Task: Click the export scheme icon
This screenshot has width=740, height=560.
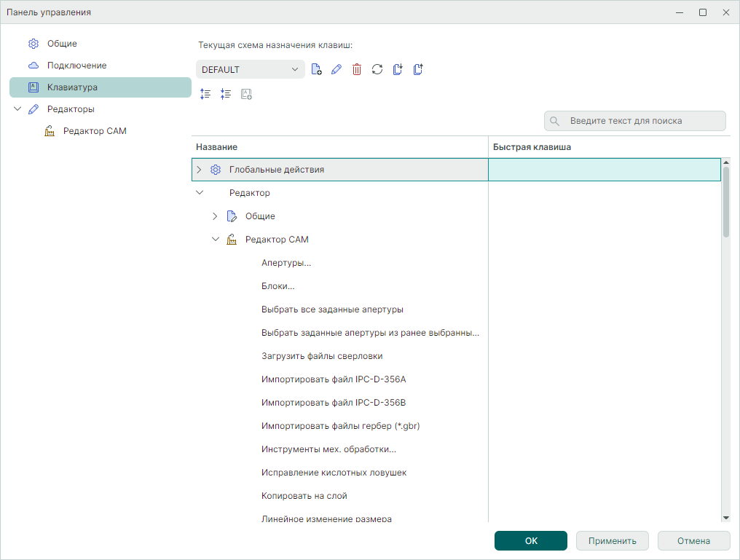Action: 418,70
